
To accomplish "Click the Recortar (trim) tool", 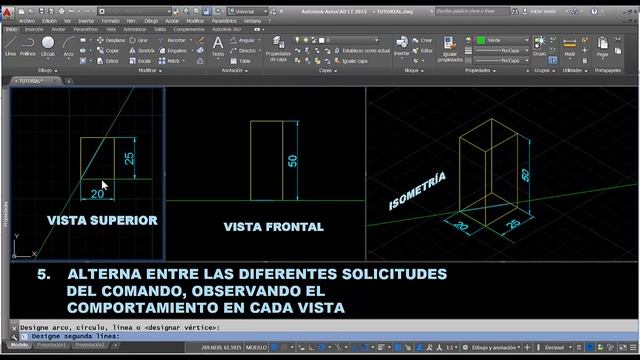I will click(x=173, y=40).
